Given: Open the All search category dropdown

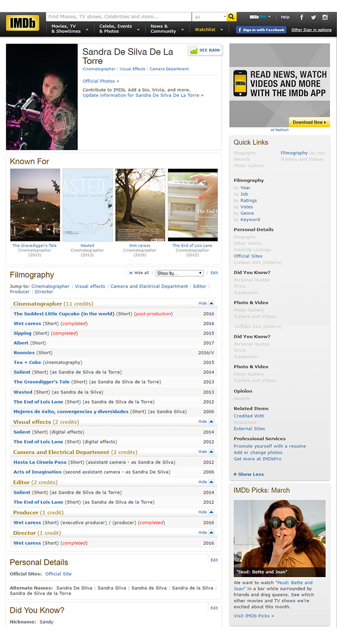Looking at the screenshot, I should pos(209,17).
